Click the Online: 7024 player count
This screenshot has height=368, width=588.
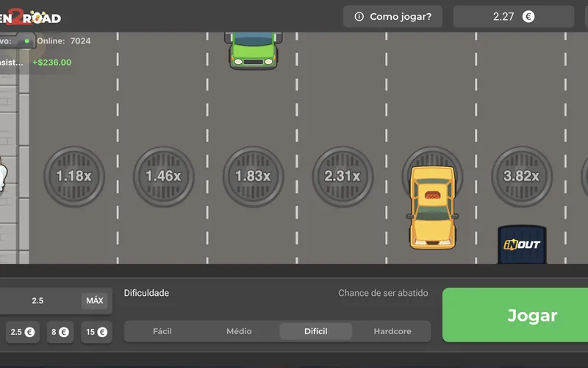64,41
